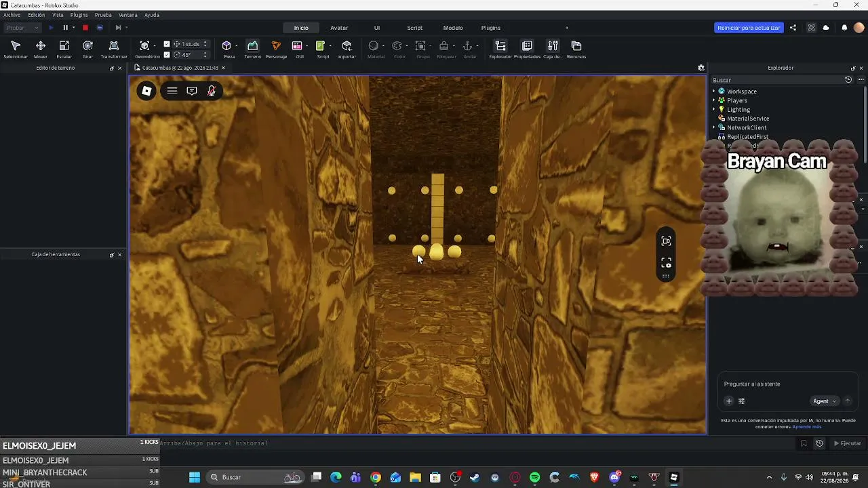
Task: Activate the Mover tool
Action: click(x=41, y=49)
